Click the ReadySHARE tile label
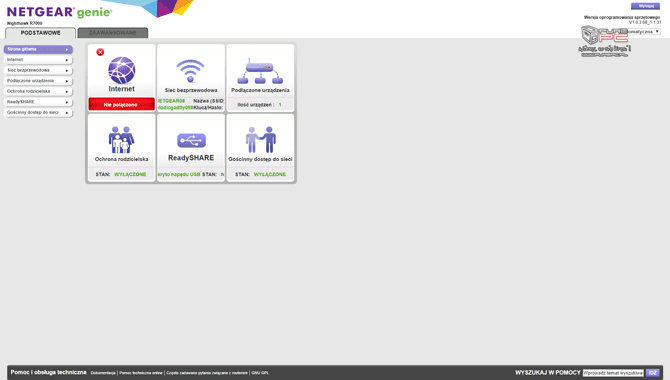 click(x=191, y=158)
